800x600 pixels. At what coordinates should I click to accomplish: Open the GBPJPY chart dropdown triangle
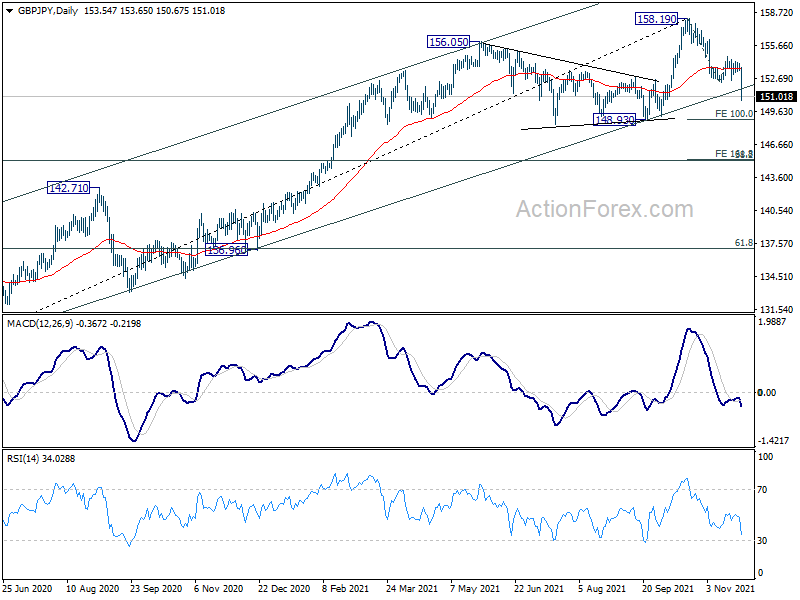coord(9,11)
